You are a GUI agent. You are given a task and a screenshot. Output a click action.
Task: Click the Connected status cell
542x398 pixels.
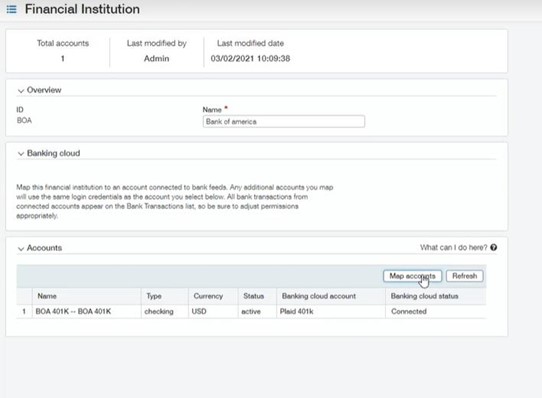tap(436, 311)
